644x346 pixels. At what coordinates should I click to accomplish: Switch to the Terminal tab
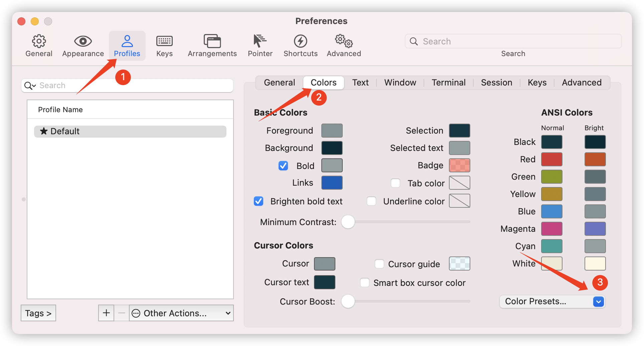(x=449, y=82)
